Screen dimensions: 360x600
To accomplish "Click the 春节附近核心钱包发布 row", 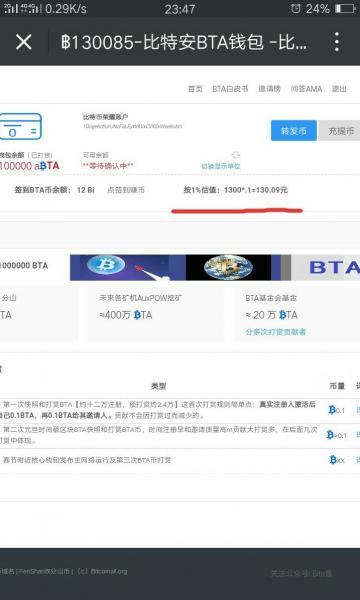I will click(x=87, y=460).
